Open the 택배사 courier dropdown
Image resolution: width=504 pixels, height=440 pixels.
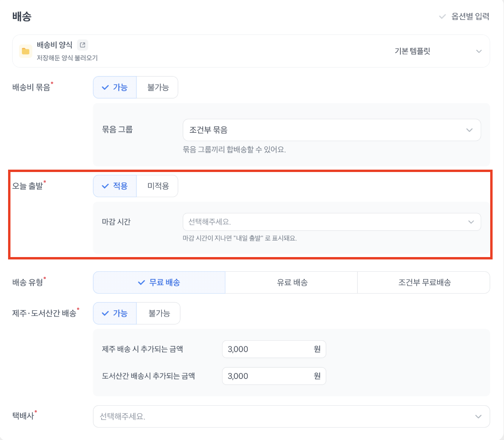(291, 416)
